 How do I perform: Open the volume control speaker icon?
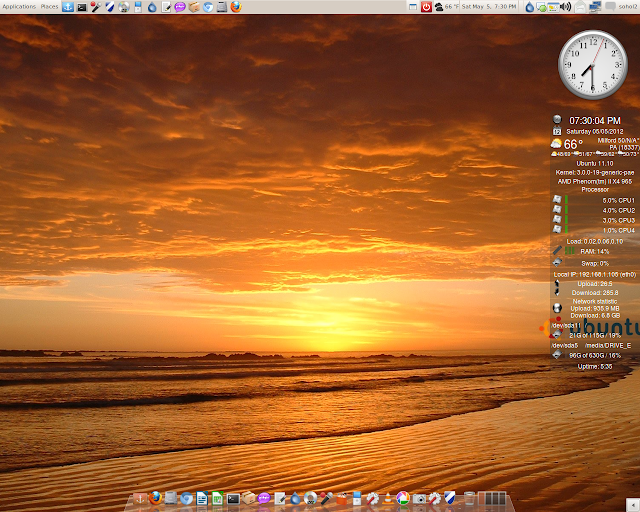566,6
